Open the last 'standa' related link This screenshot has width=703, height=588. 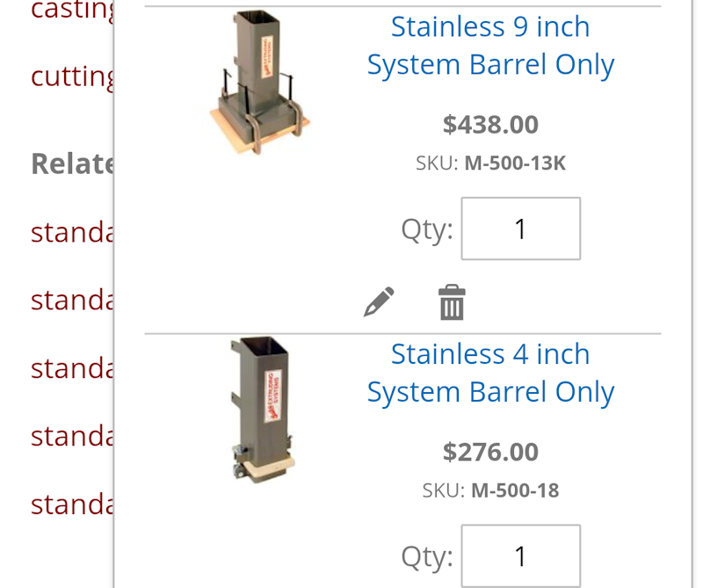(x=72, y=505)
